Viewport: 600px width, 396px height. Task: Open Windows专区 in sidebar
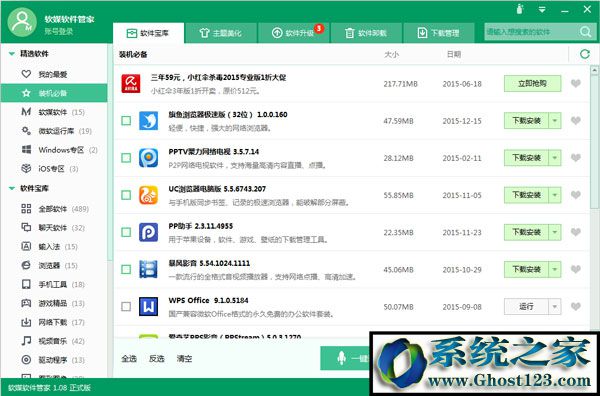point(54,150)
